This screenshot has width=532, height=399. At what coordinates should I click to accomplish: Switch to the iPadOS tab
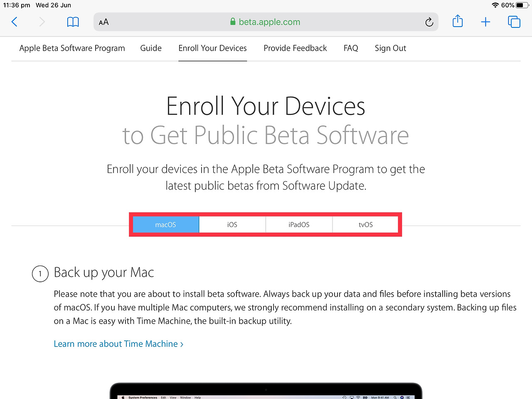click(299, 224)
